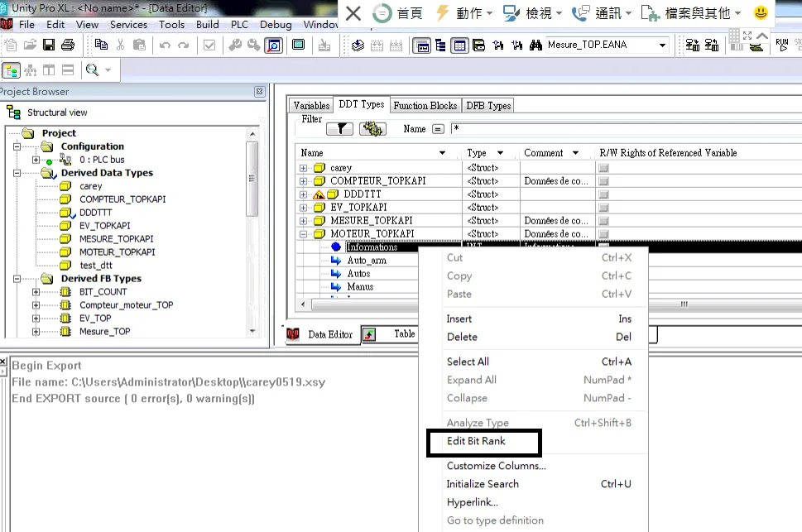Toggle R/W rights checkbox for DDDTTT row
This screenshot has width=802, height=532.
click(x=603, y=194)
